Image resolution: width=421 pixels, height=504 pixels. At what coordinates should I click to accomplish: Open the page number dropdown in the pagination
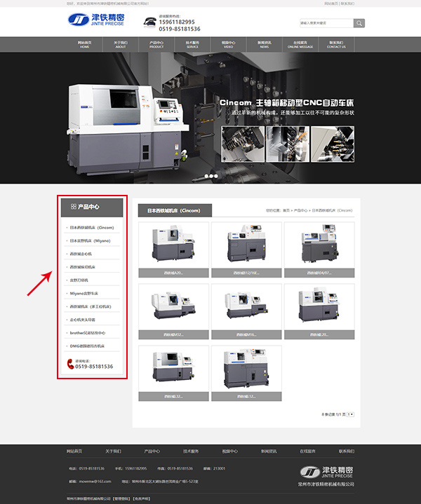(351, 415)
